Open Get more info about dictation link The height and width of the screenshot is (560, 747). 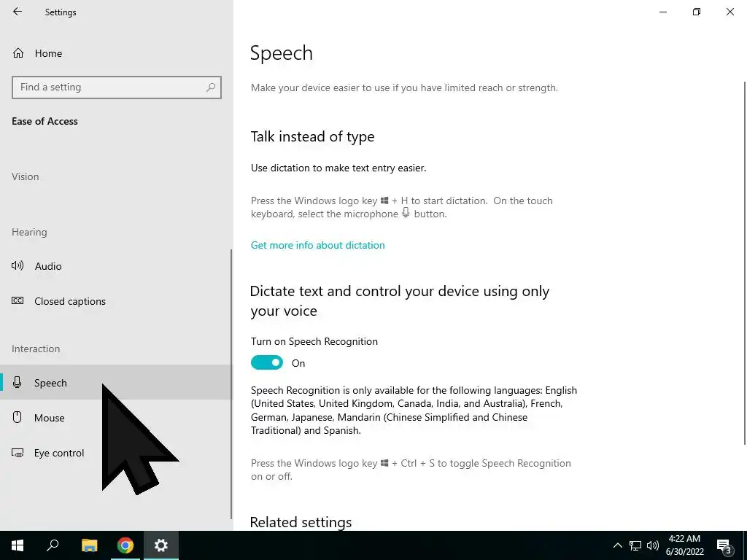pos(318,245)
